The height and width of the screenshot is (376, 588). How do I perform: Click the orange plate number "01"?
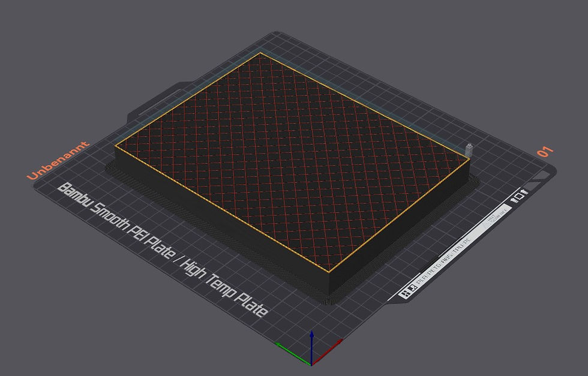pyautogui.click(x=545, y=152)
